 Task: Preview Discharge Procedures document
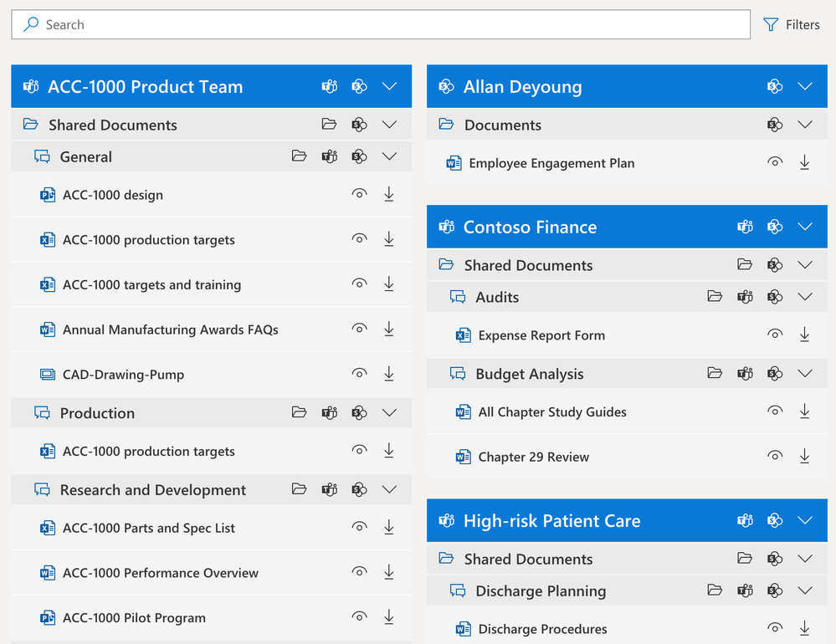pyautogui.click(x=775, y=628)
